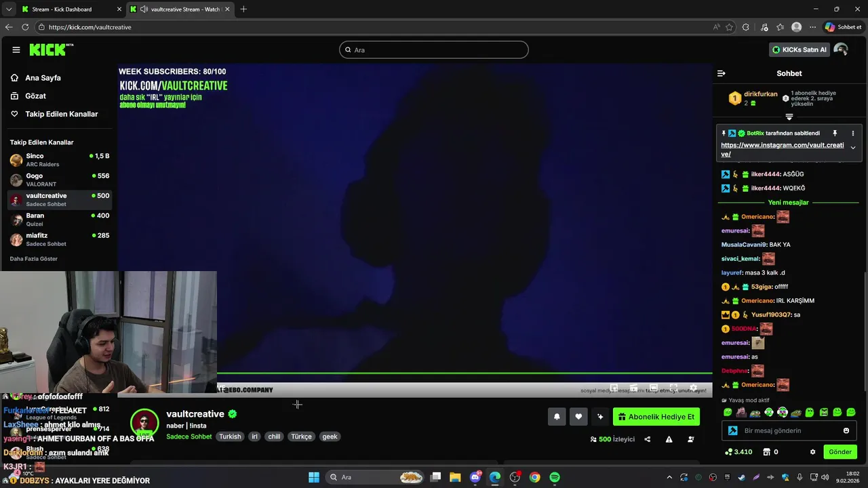868x488 pixels.
Task: Click Sadece Sohbet category link
Action: (x=189, y=436)
